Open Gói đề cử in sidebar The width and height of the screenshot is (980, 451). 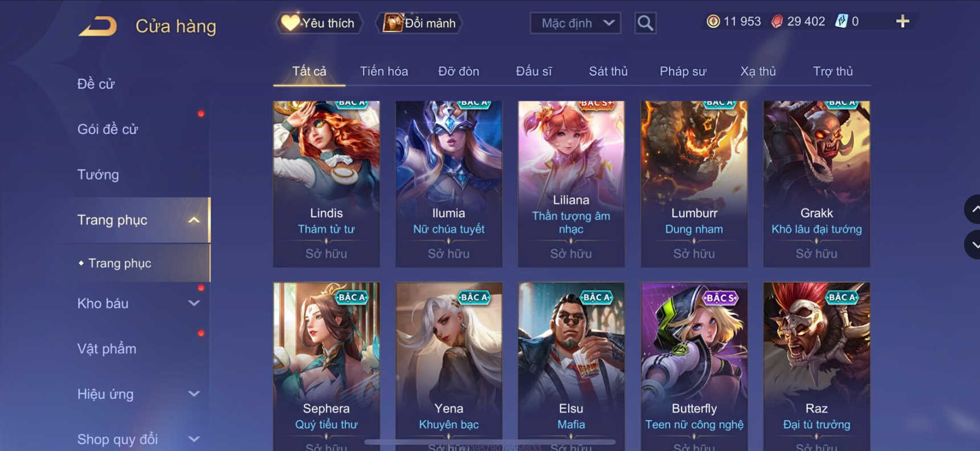[108, 129]
